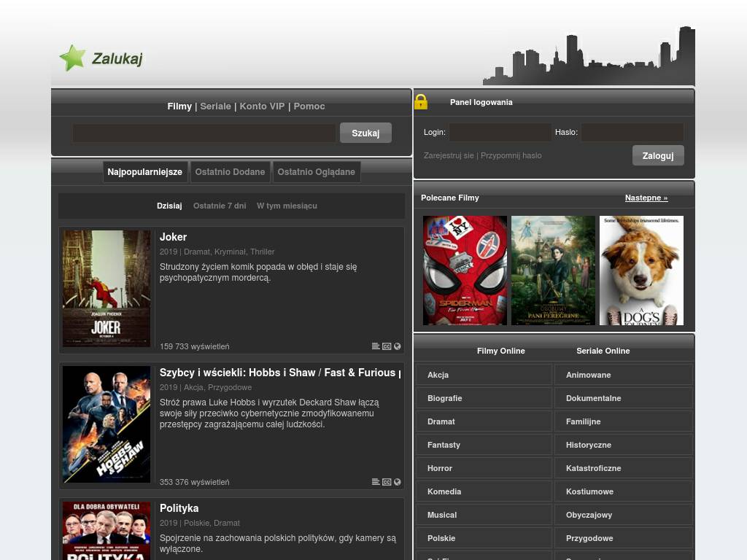Click into the Login input field
This screenshot has height=560, width=747.
500,133
